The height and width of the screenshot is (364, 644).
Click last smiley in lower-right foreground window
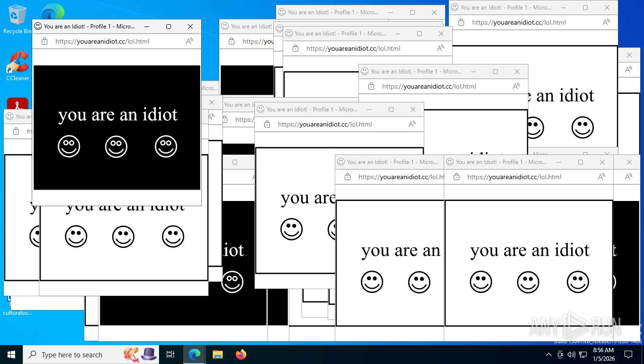tap(578, 282)
